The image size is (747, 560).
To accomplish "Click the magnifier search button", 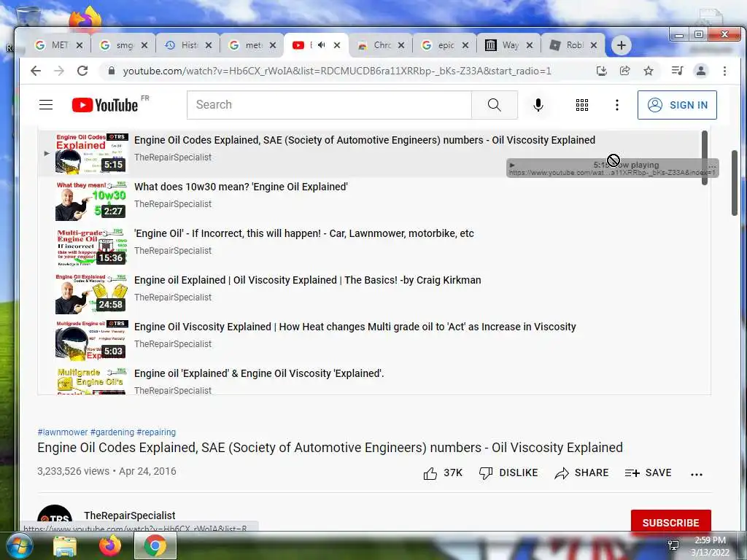I will coord(494,105).
